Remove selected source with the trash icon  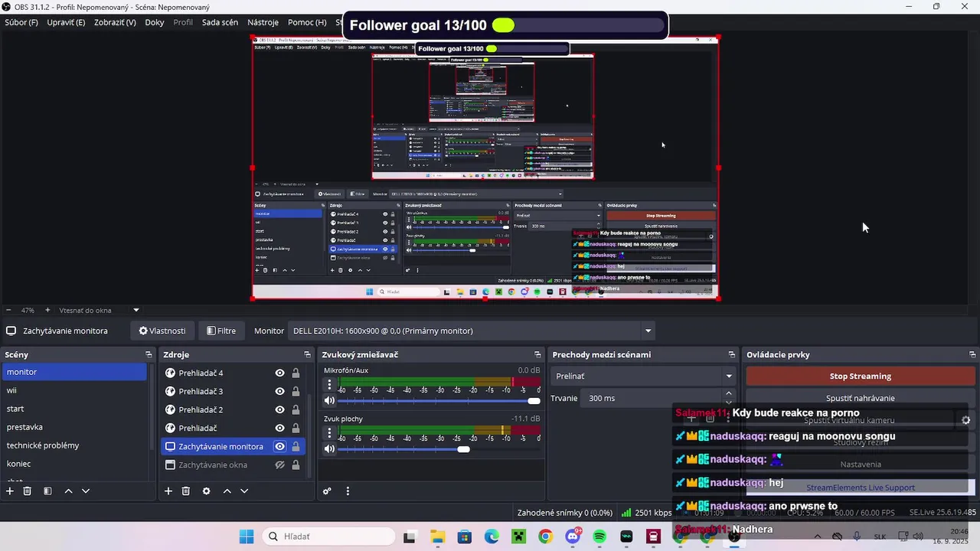click(186, 491)
